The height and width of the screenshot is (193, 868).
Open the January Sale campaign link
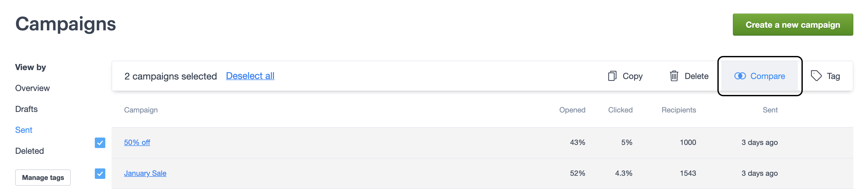pos(145,173)
